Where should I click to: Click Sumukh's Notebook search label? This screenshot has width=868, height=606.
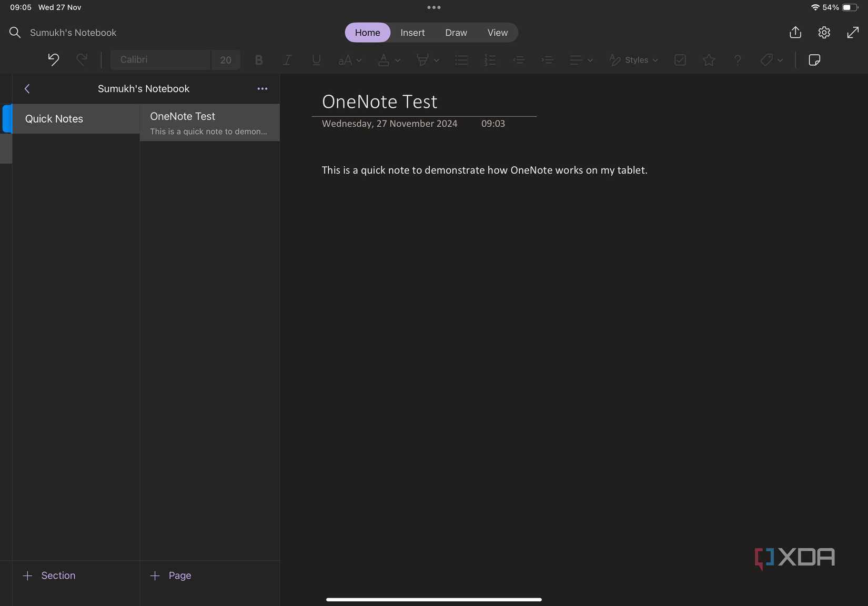point(73,33)
